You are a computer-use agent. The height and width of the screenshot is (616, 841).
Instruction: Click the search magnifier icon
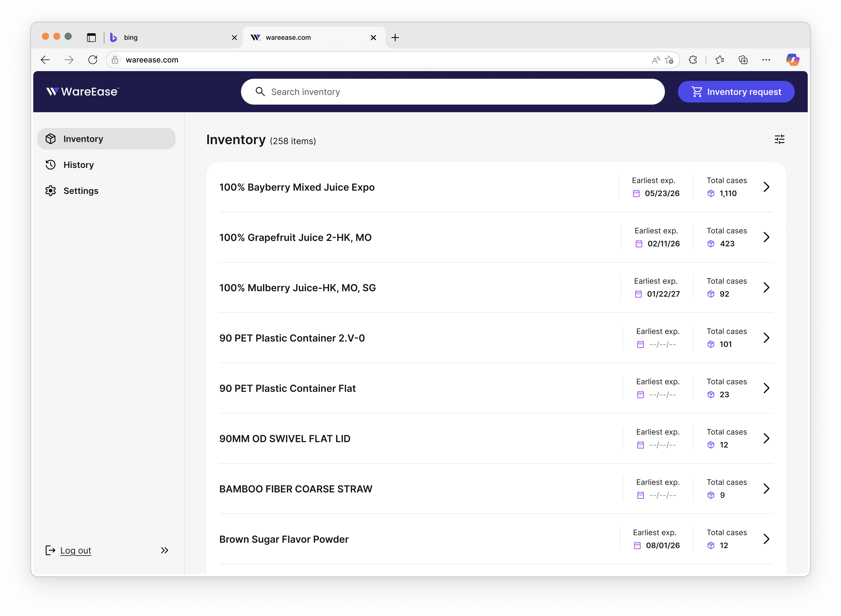[260, 92]
